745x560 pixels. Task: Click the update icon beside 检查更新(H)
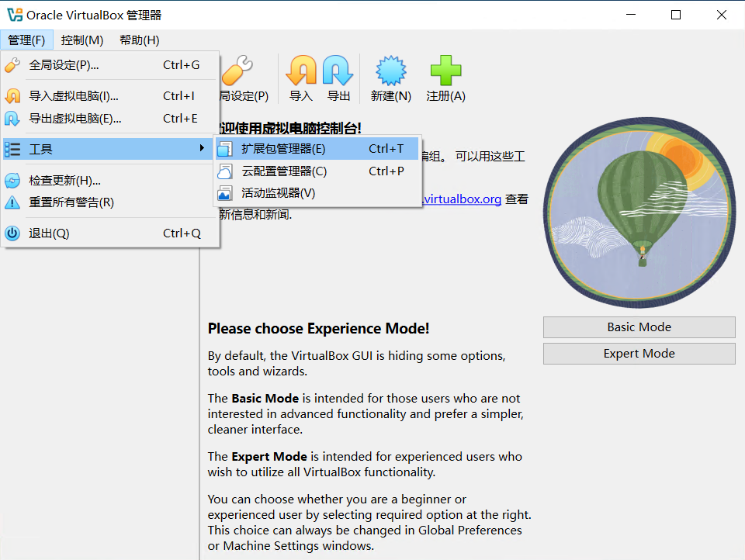point(12,181)
